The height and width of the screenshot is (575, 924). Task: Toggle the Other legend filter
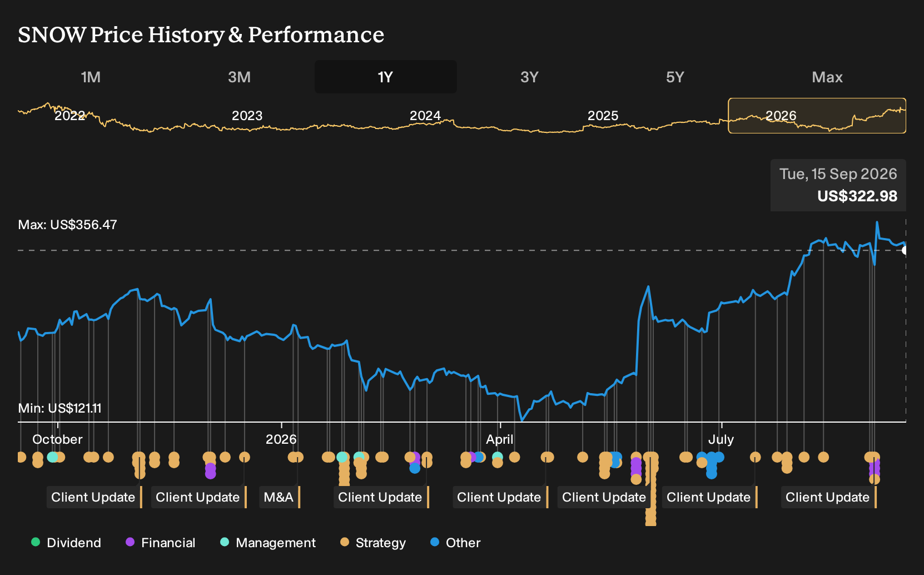click(x=455, y=543)
